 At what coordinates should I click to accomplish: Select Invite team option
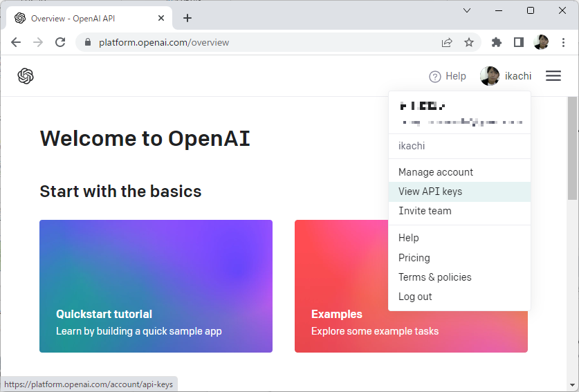point(425,211)
